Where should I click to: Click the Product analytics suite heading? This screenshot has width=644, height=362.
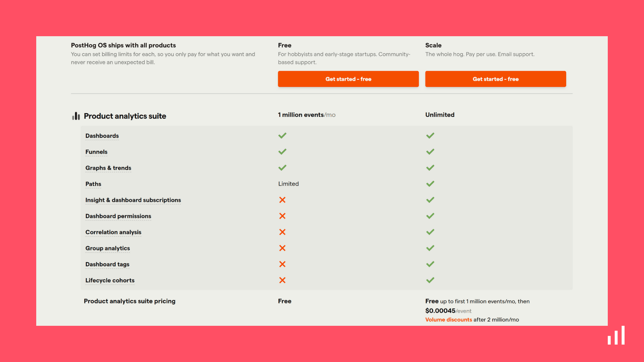coord(125,116)
